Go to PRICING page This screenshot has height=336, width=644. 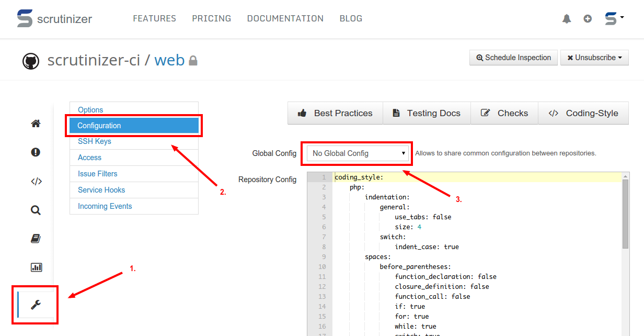[x=212, y=18]
